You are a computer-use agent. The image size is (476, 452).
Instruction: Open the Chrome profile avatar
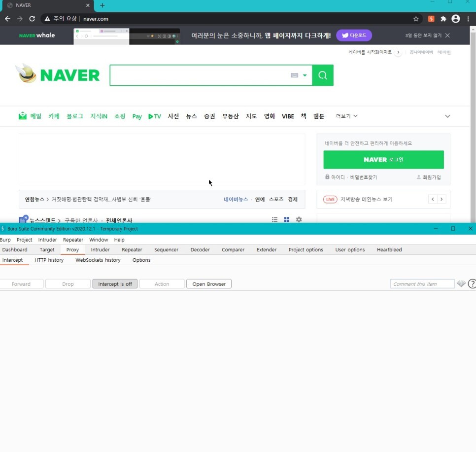click(x=456, y=19)
